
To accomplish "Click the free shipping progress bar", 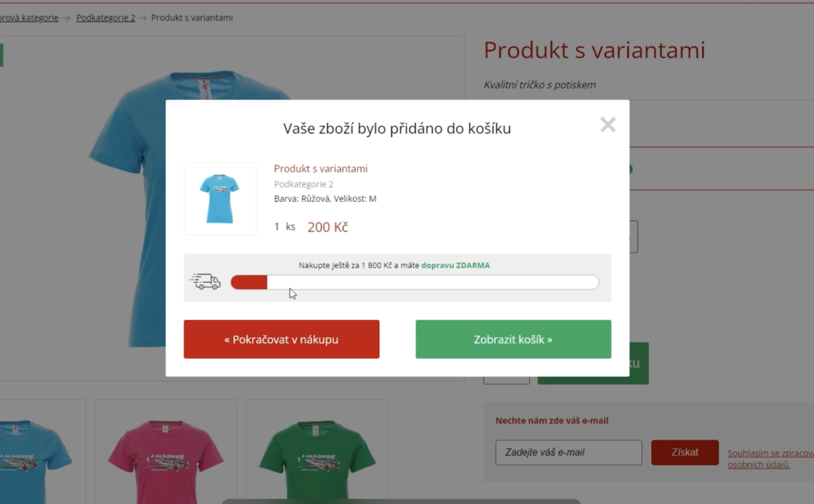I will pyautogui.click(x=414, y=282).
